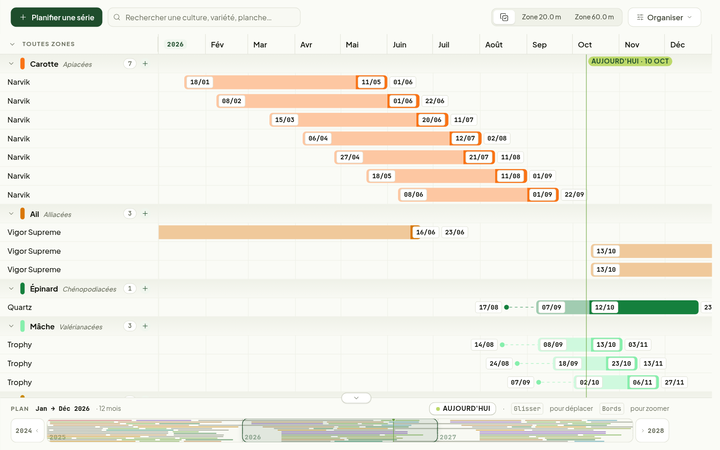Click the Trophy 06/11 harvest handle
The height and width of the screenshot is (450, 720).
(642, 382)
